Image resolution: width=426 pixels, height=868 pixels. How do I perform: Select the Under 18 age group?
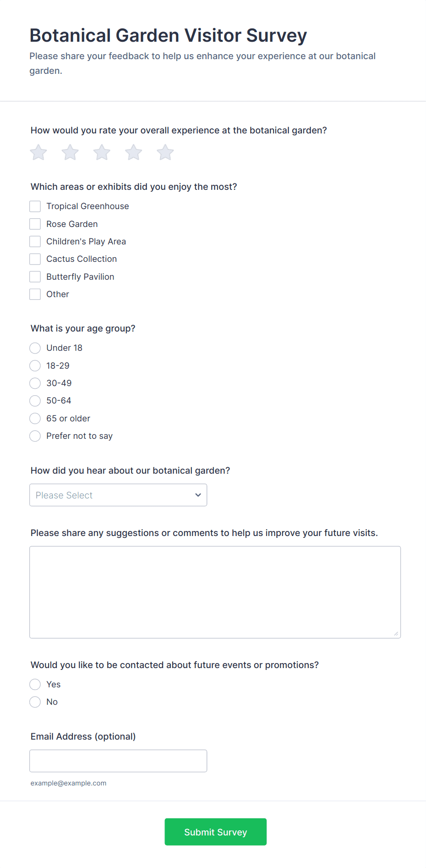pos(35,348)
